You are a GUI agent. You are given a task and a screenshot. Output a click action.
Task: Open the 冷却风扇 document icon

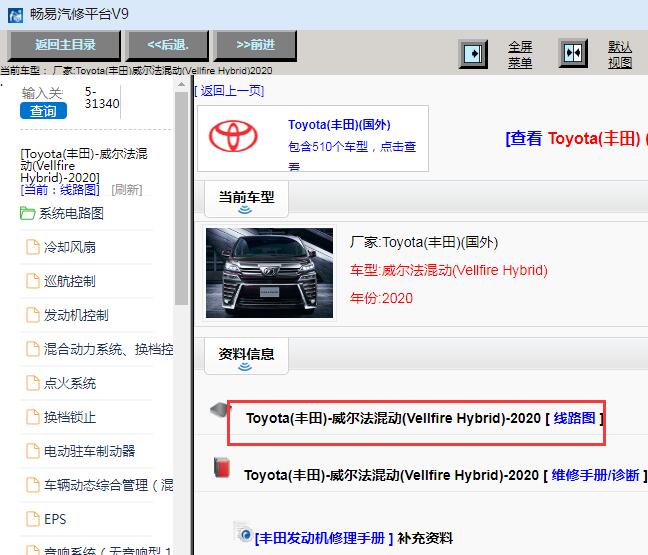click(x=33, y=247)
